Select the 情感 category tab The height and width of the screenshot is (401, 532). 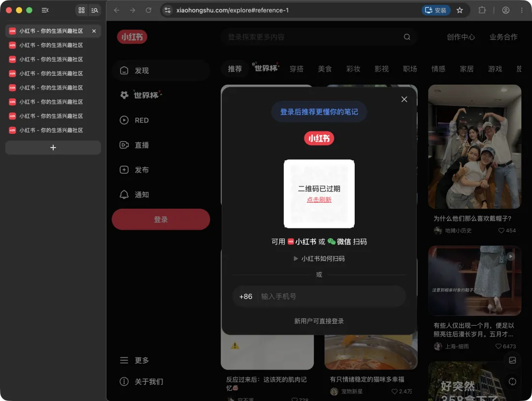[x=438, y=69]
